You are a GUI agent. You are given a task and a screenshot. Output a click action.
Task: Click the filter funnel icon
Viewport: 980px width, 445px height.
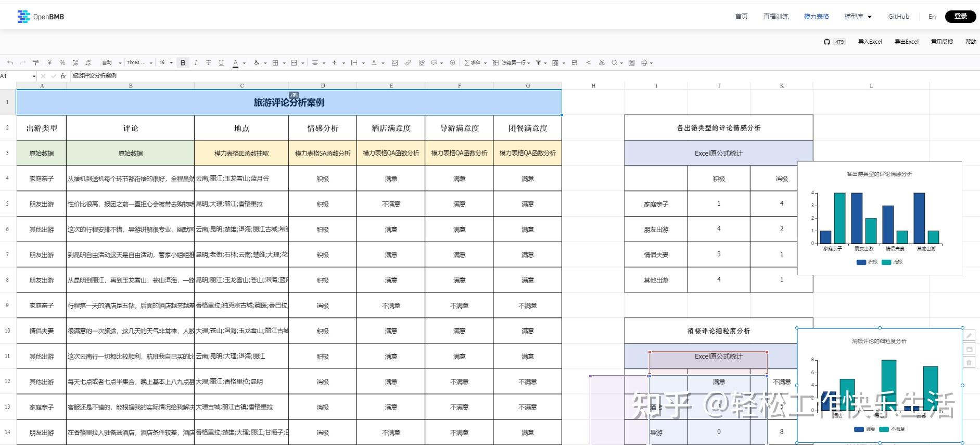538,62
